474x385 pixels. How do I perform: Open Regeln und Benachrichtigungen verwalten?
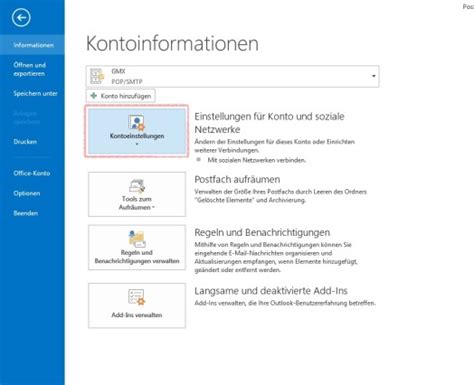click(137, 247)
